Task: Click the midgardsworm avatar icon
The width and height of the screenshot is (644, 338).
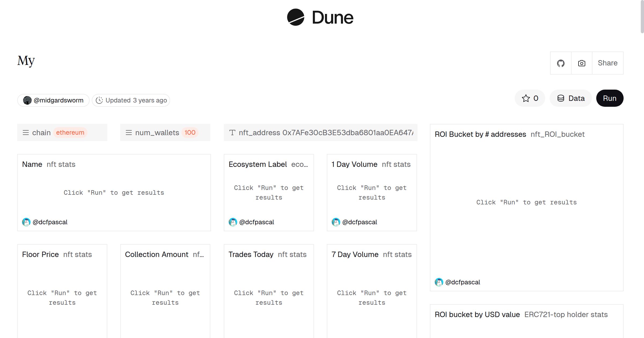Action: coord(27,100)
